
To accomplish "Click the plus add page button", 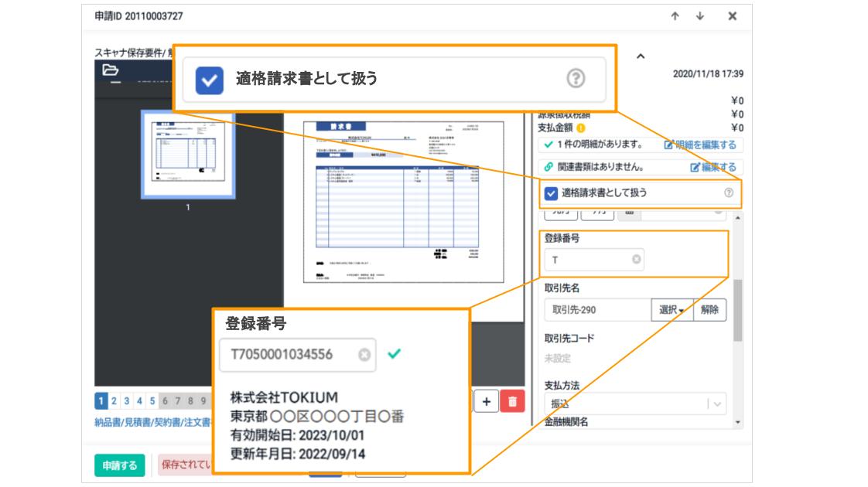I will [485, 401].
